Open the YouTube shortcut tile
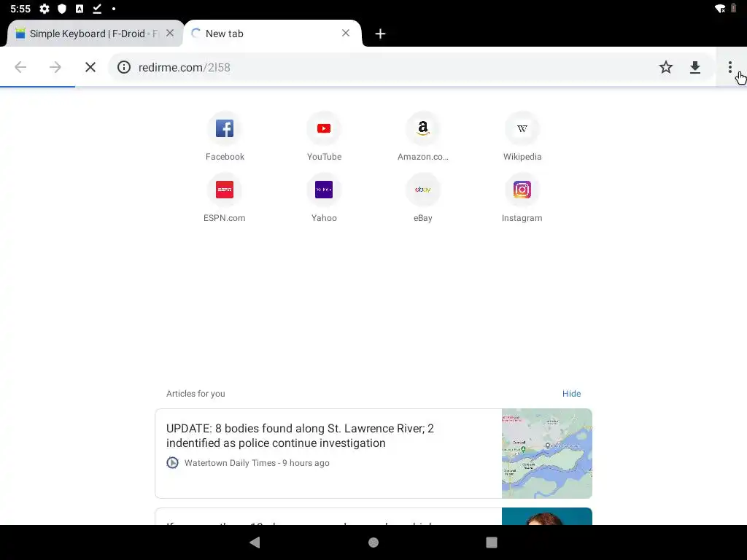 (324, 136)
